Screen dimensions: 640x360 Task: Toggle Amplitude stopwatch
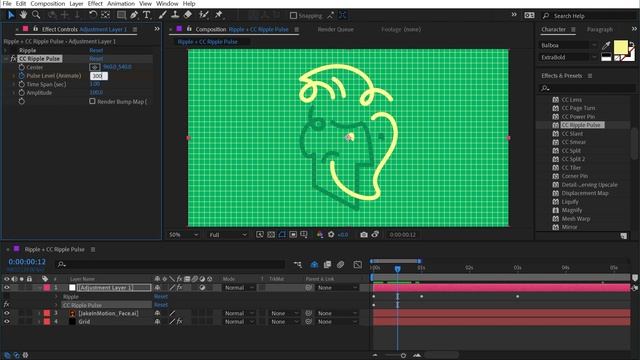[x=22, y=93]
